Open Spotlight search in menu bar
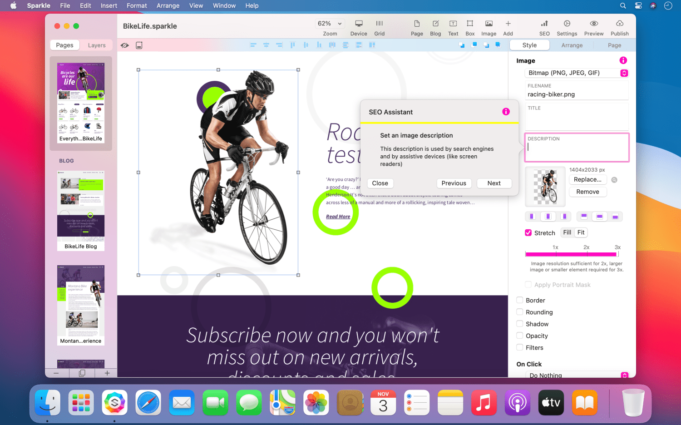This screenshot has height=425, width=681. tap(623, 6)
